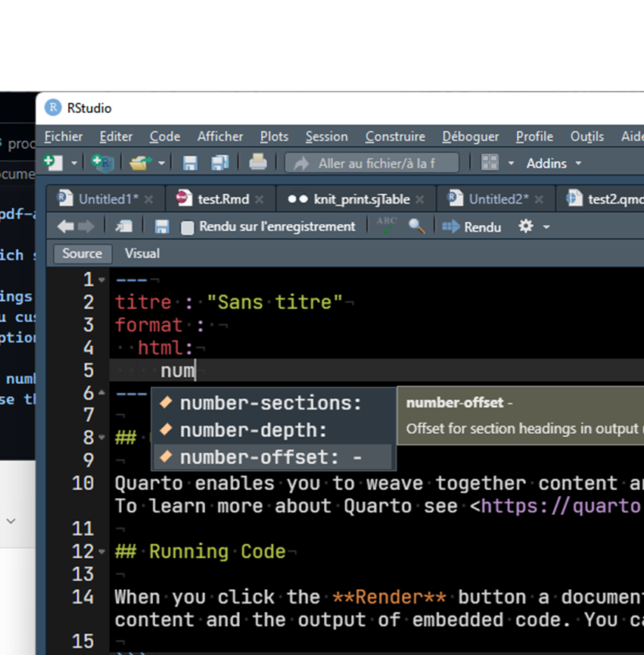Save current document from main toolbar
The height and width of the screenshot is (655, 644).
190,163
